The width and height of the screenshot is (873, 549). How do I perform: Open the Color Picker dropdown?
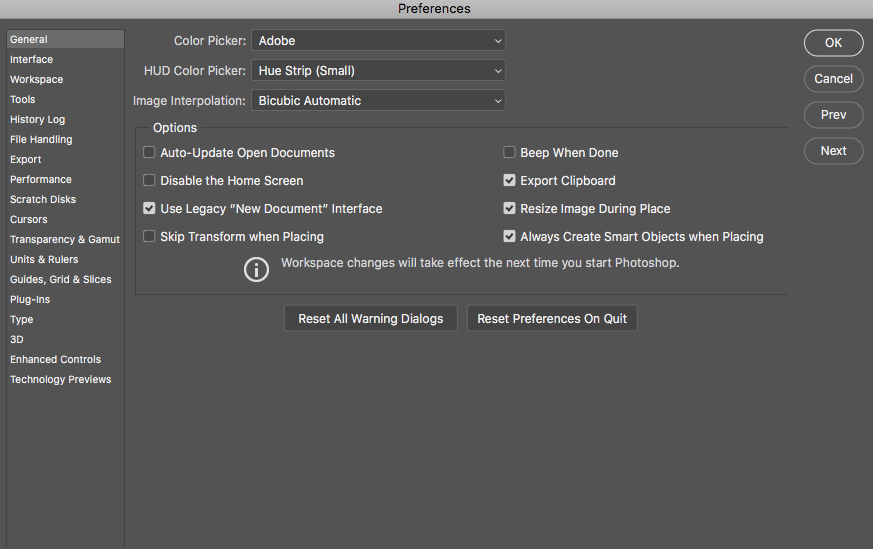378,41
